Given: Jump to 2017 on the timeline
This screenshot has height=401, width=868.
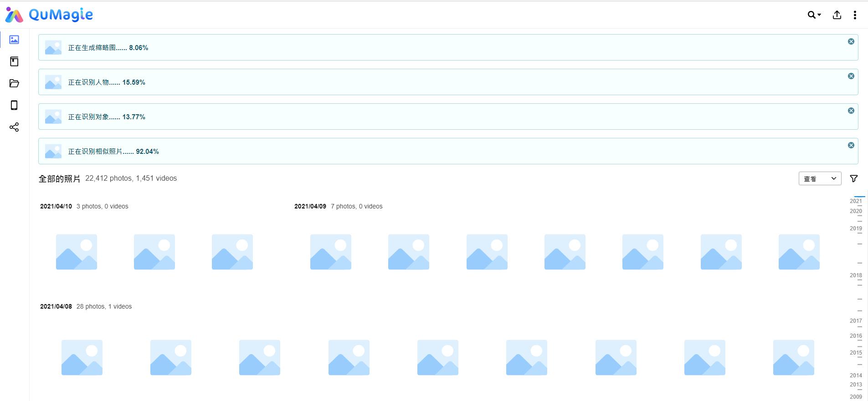Looking at the screenshot, I should 856,321.
